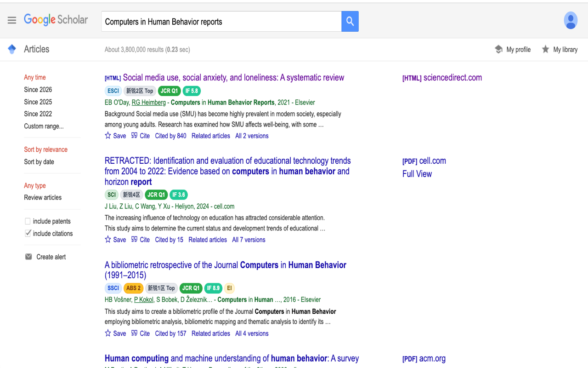Open the acm.org PDF link
Screen dimensions: 588x368
click(x=424, y=359)
